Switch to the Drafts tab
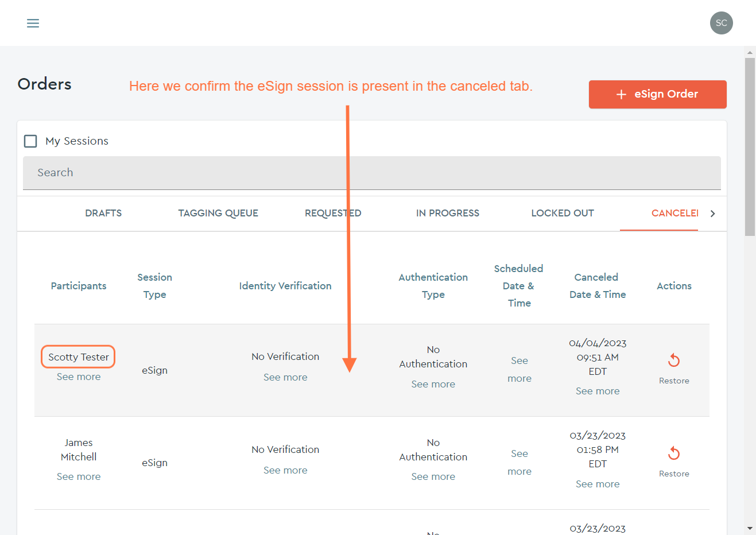 tap(103, 213)
